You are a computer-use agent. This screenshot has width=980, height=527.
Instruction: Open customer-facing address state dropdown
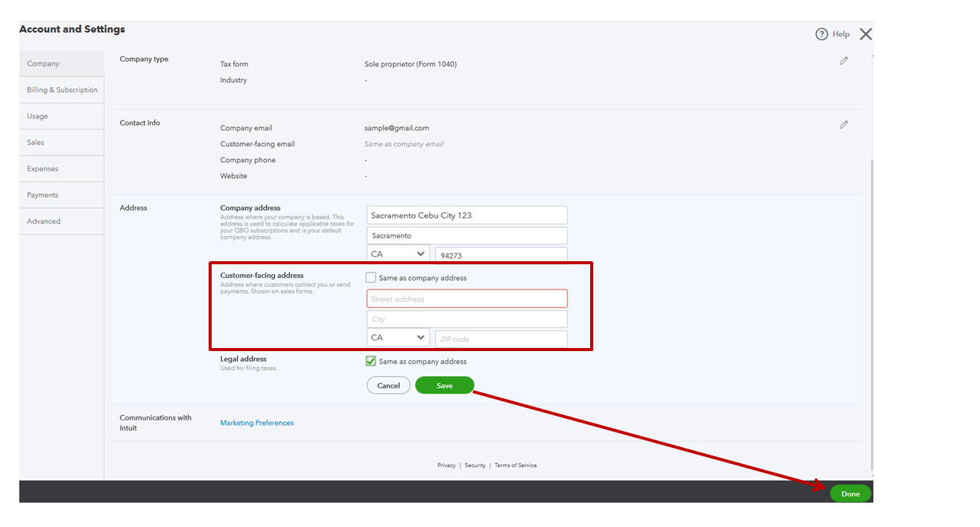click(x=397, y=337)
